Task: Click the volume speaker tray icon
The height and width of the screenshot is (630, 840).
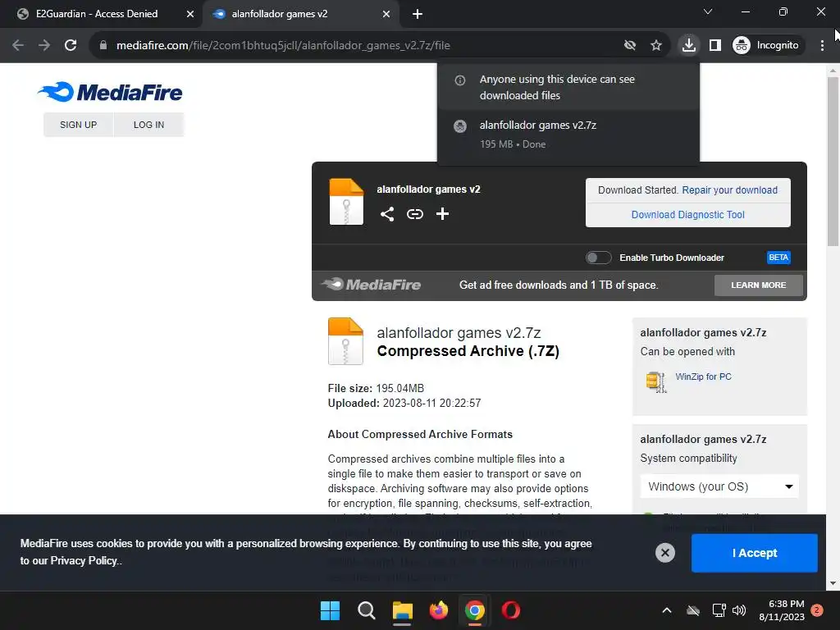Action: [x=739, y=610]
